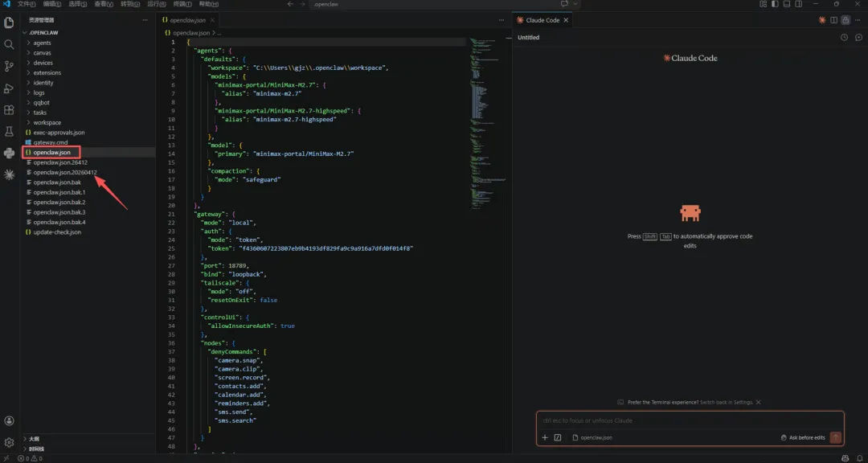Open the 运行(R) menu

(157, 4)
